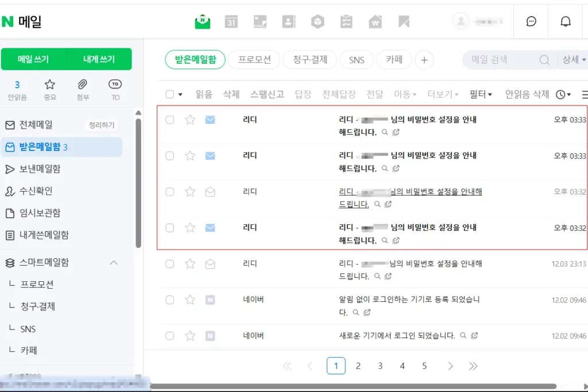The image size is (588, 392).
Task: Check the 알림 없이 로그인하는 네이버 mail
Action: tap(170, 300)
